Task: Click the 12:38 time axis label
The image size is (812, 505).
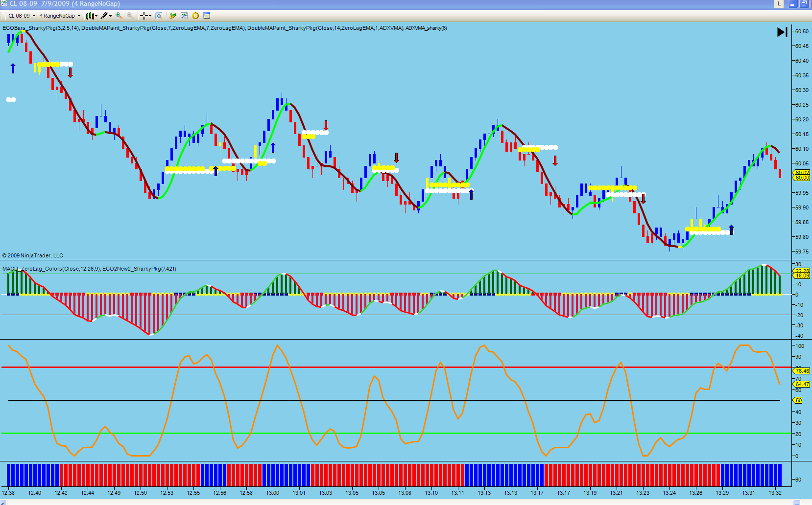Action: click(8, 493)
